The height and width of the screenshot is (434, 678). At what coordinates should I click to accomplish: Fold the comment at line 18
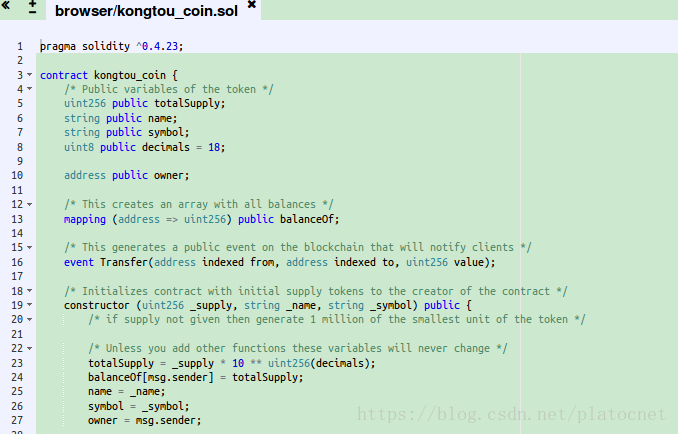(x=29, y=291)
